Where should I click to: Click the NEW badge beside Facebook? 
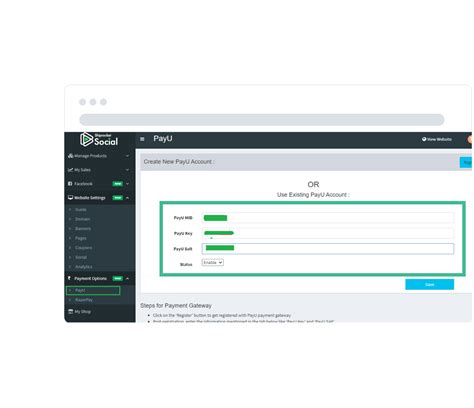pos(118,184)
